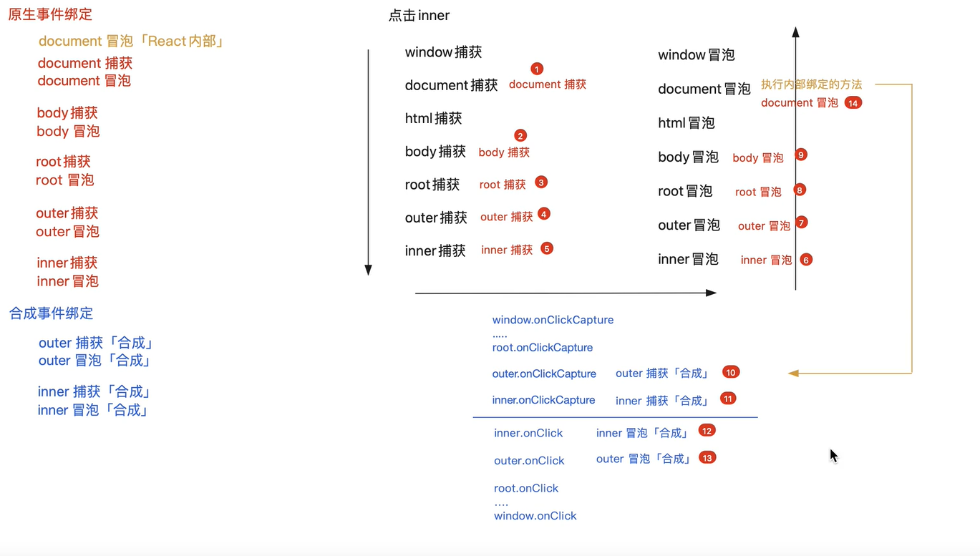Image resolution: width=980 pixels, height=556 pixels.
Task: Click the small red 'document 冒泡' below '执行内部绑定的方法'
Action: click(800, 103)
